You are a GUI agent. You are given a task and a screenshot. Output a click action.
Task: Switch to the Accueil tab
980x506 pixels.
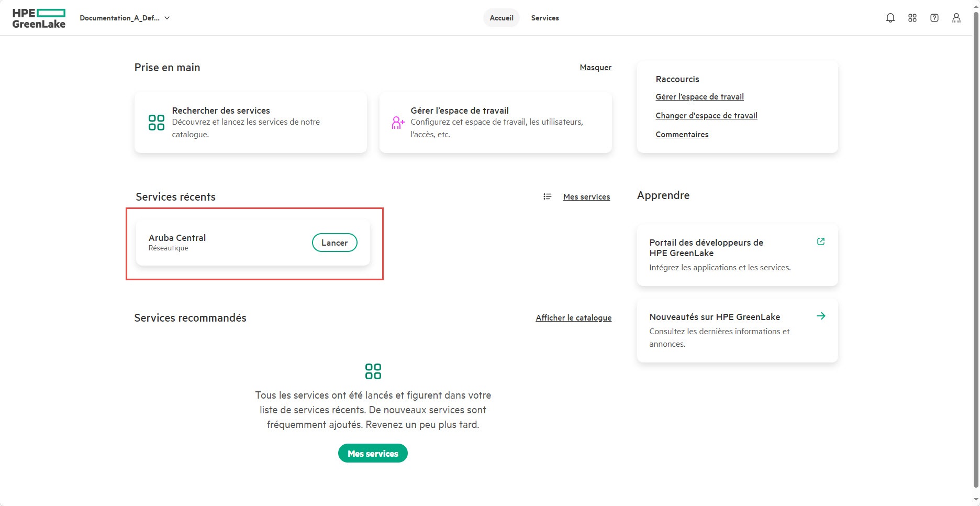click(x=501, y=17)
